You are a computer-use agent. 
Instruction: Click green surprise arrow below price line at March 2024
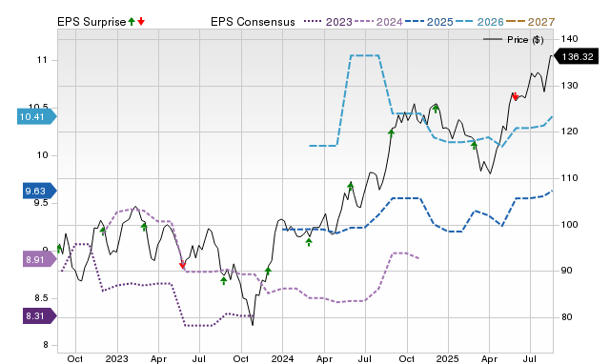pos(309,242)
